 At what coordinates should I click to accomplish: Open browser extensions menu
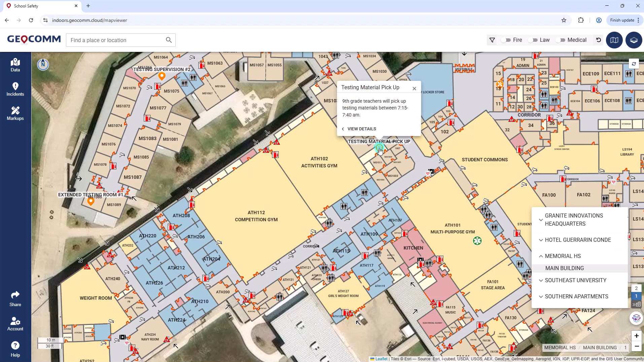click(581, 20)
